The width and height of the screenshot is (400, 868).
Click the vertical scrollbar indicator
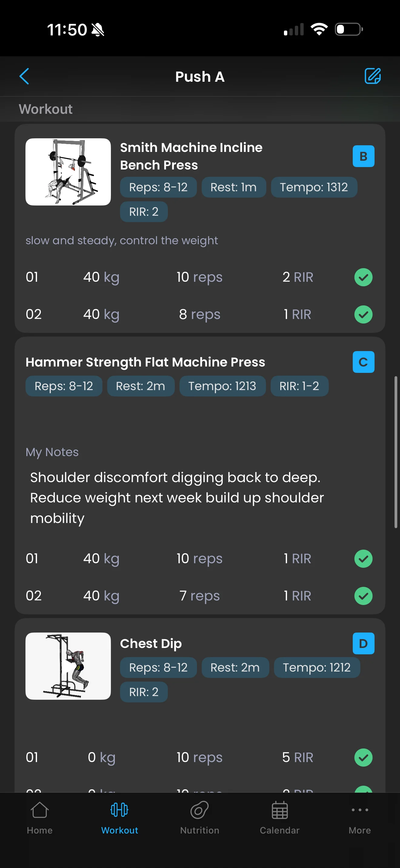click(x=396, y=452)
